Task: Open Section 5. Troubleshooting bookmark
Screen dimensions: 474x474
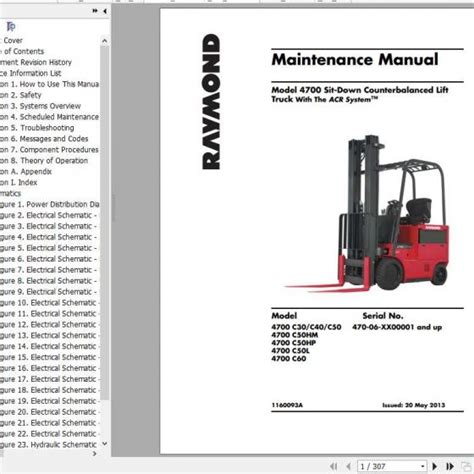Action: click(x=37, y=128)
